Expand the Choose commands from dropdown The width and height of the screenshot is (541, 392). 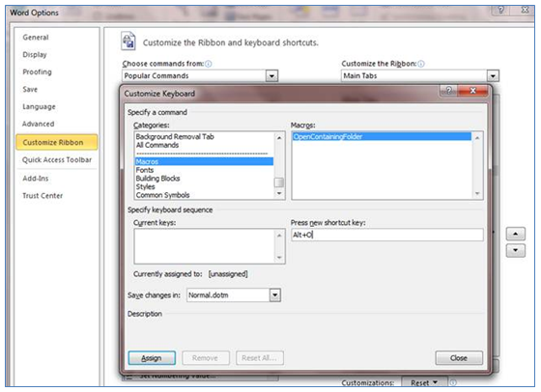coord(271,76)
